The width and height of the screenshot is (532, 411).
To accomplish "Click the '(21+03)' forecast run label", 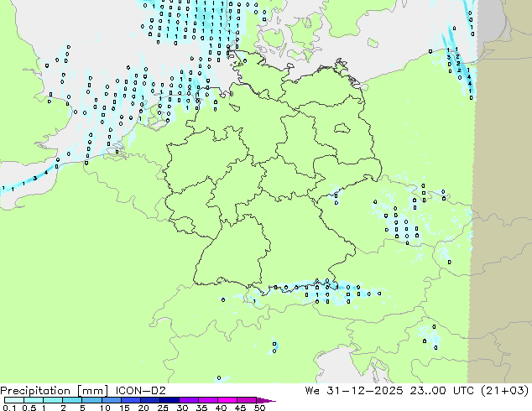I will tap(505, 391).
